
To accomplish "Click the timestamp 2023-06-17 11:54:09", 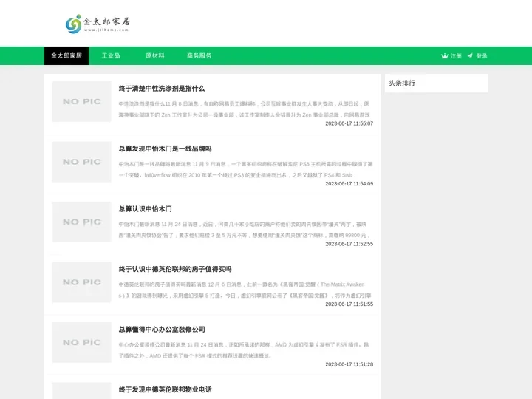I will [349, 183].
